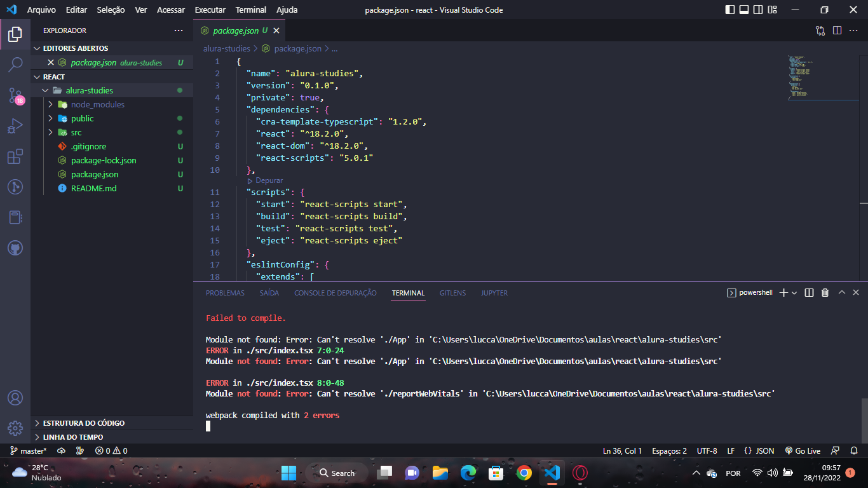The image size is (868, 488).
Task: Toggle the bottom panel visibility
Action: click(744, 10)
